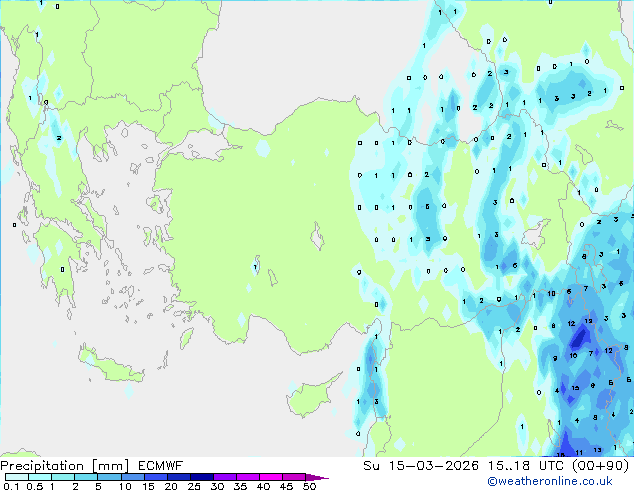Pick the 2–5 mm legend swatch
Screen dimensions: 634x490
coord(86,477)
